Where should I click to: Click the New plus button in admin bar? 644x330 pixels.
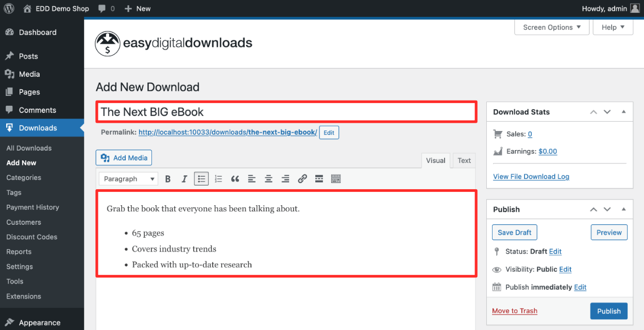click(x=138, y=8)
